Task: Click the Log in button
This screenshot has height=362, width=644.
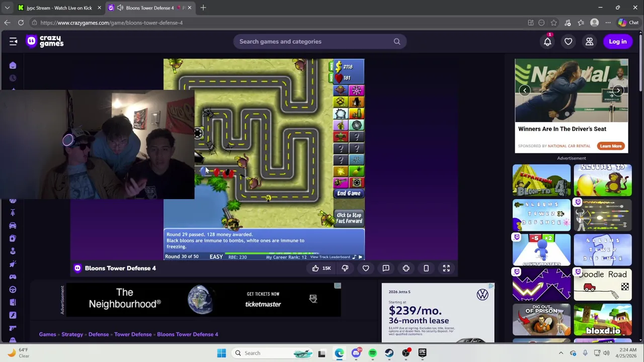Action: [x=618, y=42]
